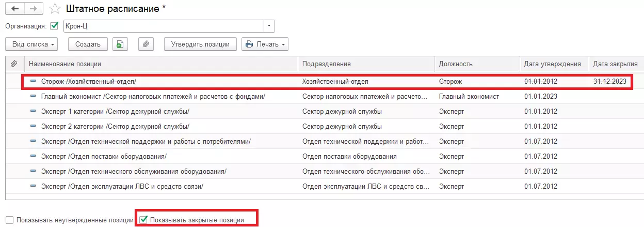Uncheck Показывать закрытые позиции checkbox

(x=143, y=220)
